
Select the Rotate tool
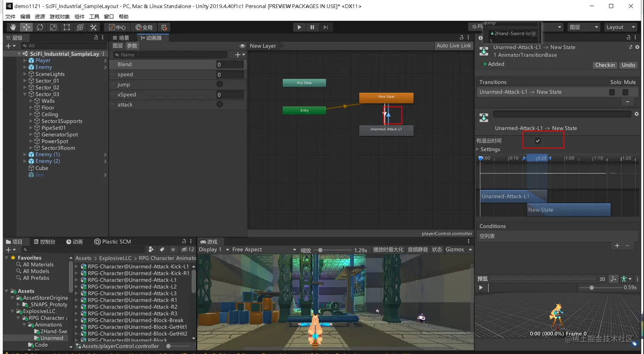click(x=40, y=27)
